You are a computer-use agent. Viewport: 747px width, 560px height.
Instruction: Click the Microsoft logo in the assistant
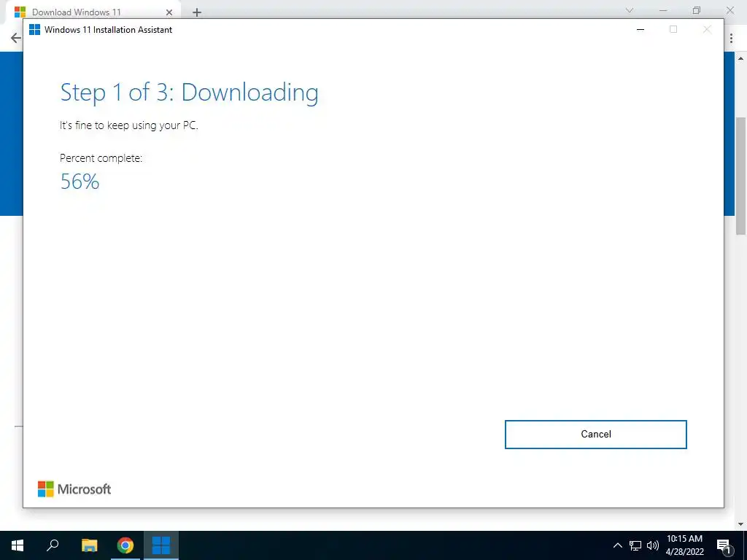(74, 489)
